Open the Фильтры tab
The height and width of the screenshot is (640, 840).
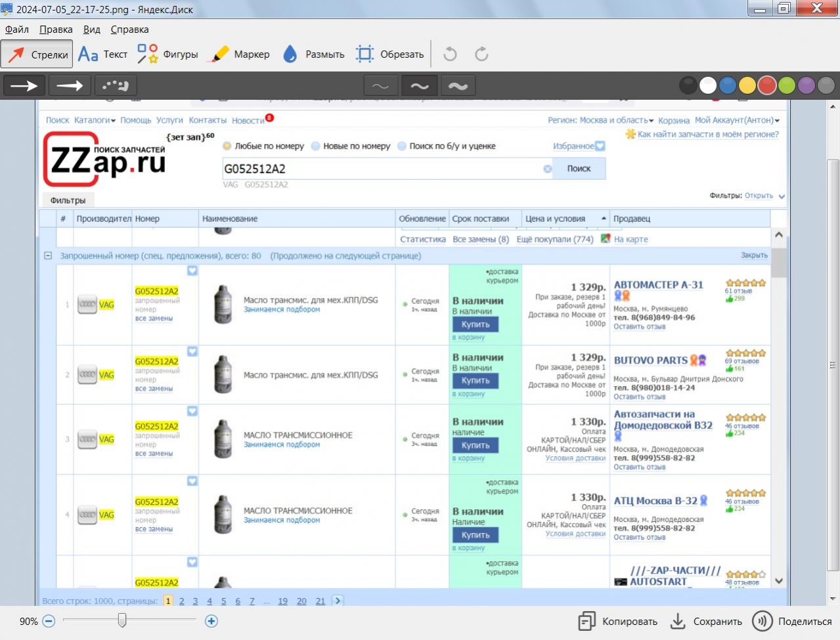tap(68, 200)
